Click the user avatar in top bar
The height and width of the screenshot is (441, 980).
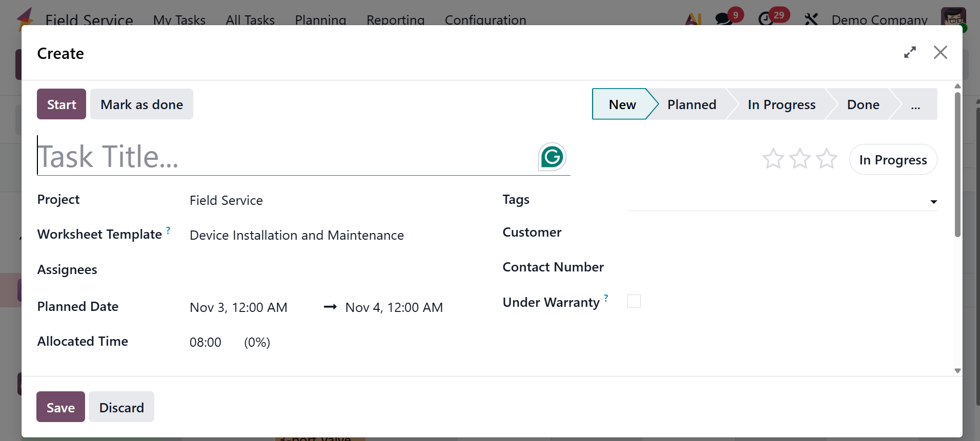pos(953,17)
